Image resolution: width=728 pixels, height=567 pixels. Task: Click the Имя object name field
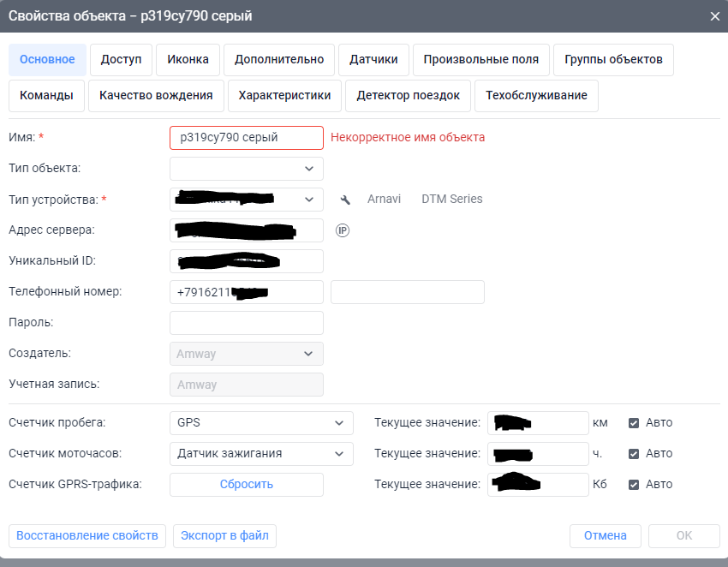[x=247, y=138]
